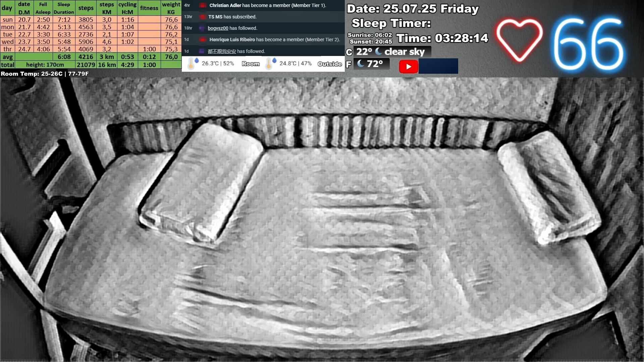Click the Time: 03:28:14 clock
The width and height of the screenshot is (644, 362).
(x=442, y=38)
